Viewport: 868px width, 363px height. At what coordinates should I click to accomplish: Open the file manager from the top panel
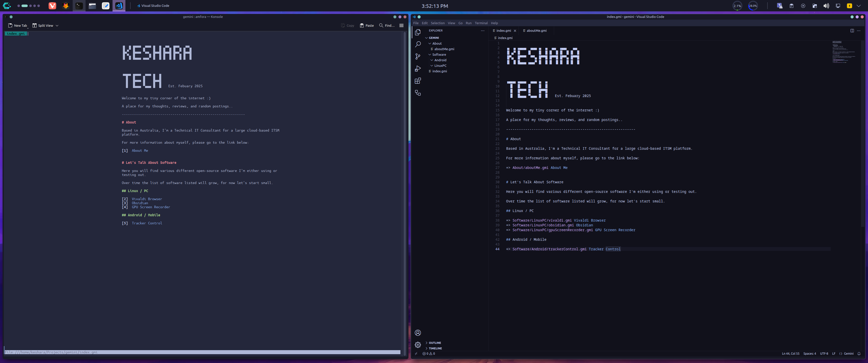tap(92, 6)
